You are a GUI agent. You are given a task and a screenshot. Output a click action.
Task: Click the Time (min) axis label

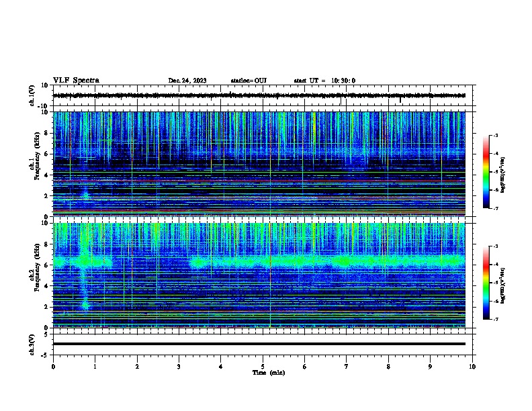[x=269, y=373]
